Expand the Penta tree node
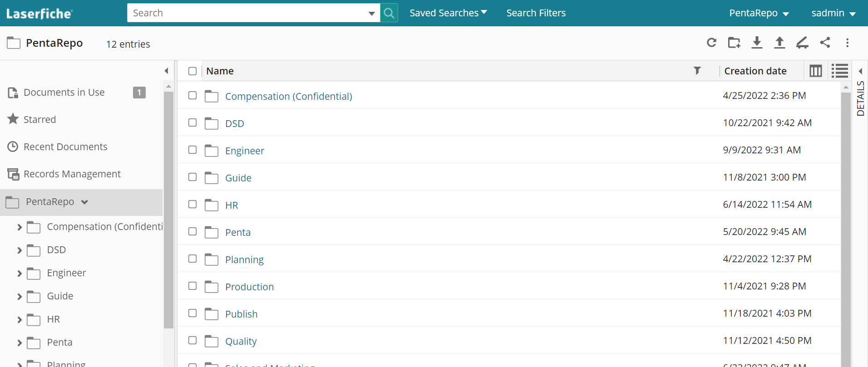This screenshot has height=367, width=868. point(20,343)
